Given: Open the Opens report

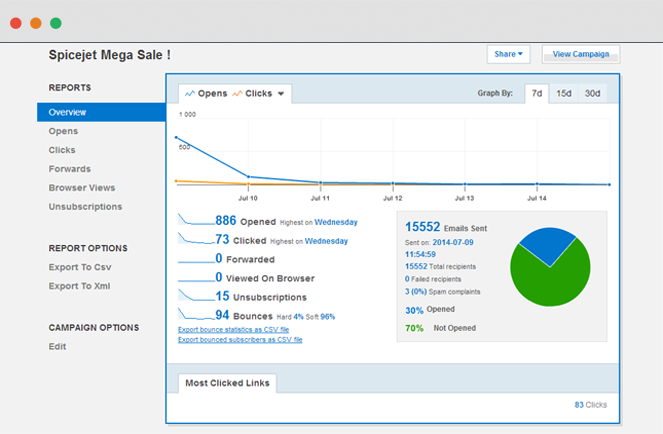Looking at the screenshot, I should pos(63,131).
